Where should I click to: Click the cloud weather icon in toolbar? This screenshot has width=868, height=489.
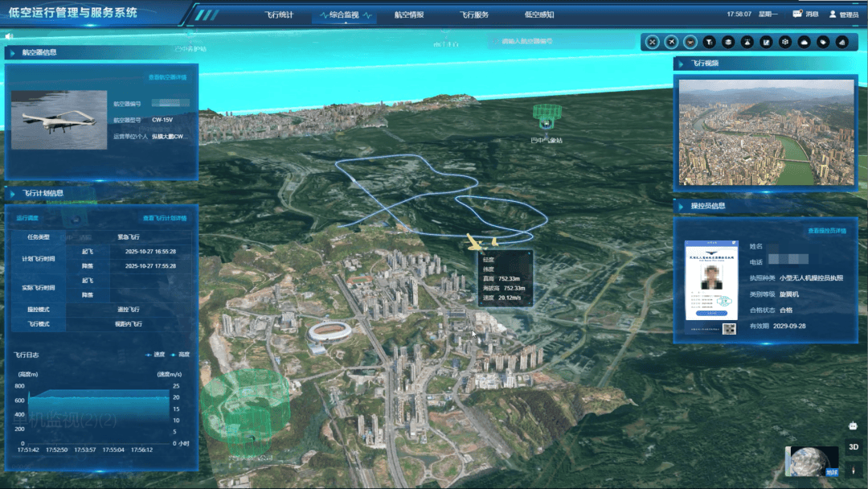coord(805,42)
